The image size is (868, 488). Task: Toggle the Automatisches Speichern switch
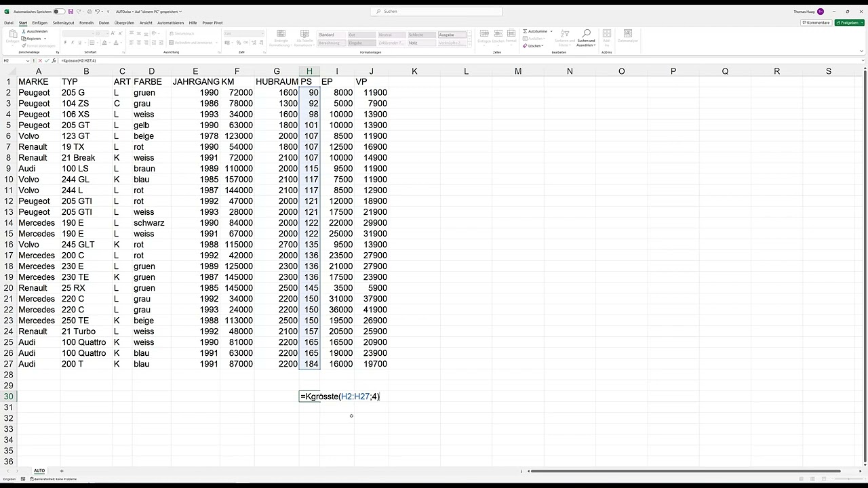(x=60, y=12)
